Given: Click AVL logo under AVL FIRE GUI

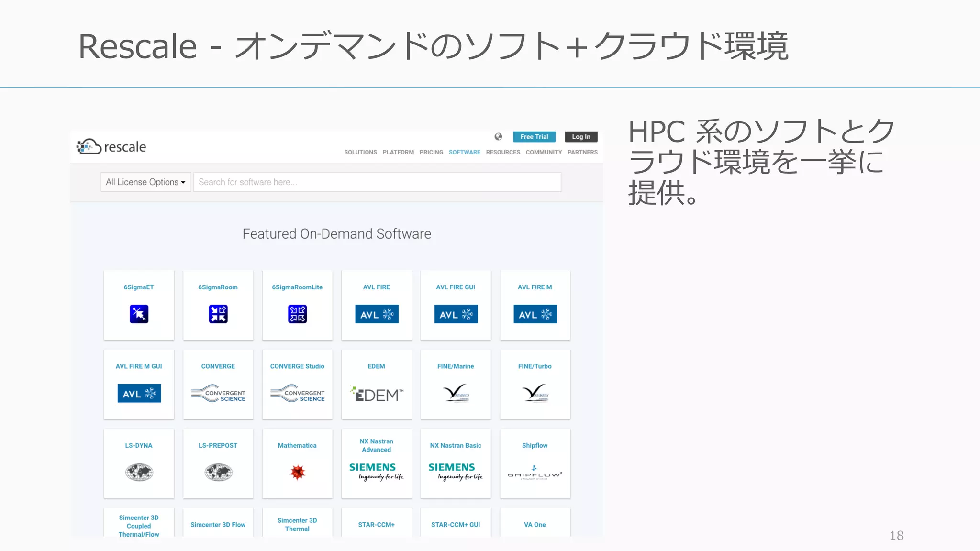Looking at the screenshot, I should click(456, 314).
